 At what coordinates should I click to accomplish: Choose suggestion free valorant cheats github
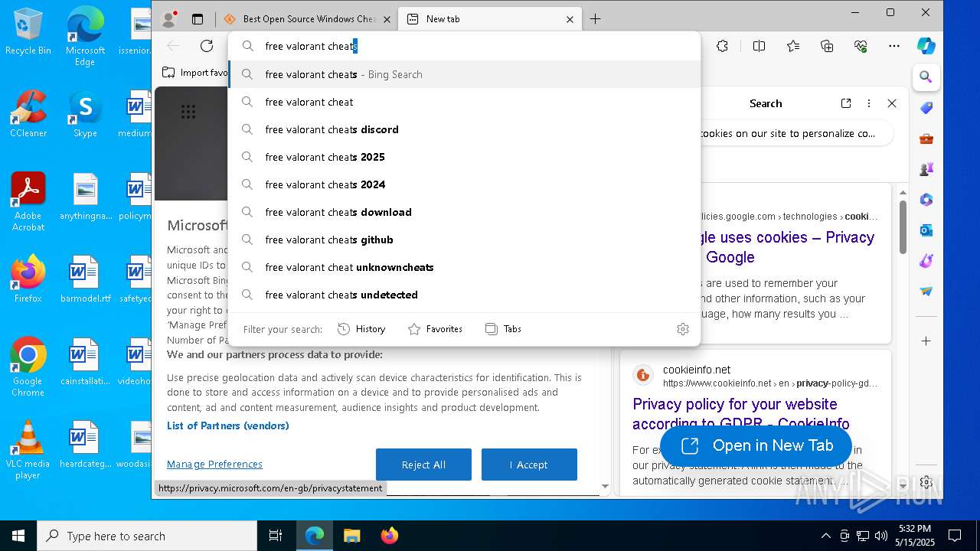(465, 240)
